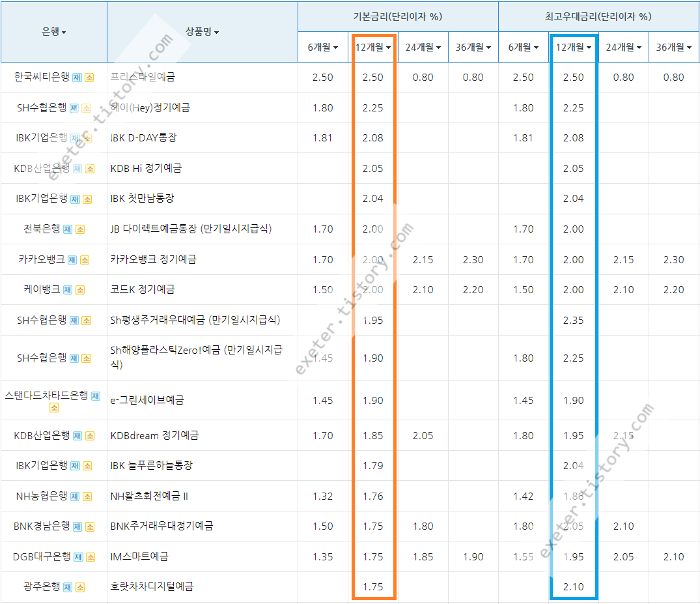Sort by the 은행 column header
Screen dimensions: 700x604
click(x=53, y=32)
